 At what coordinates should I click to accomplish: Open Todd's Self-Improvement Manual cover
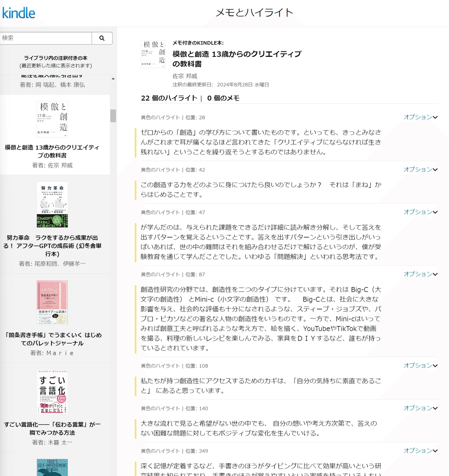pos(52,467)
